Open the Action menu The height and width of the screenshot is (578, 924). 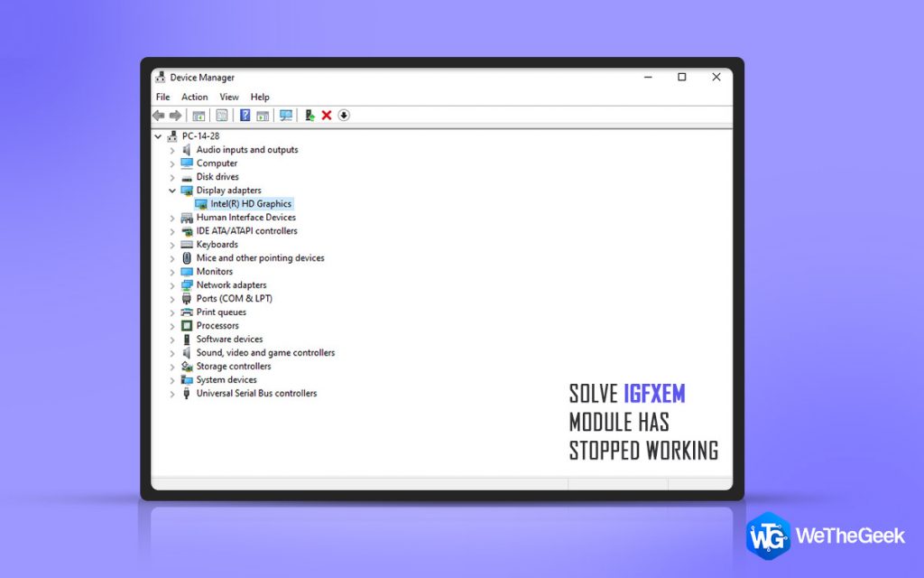pyautogui.click(x=195, y=98)
